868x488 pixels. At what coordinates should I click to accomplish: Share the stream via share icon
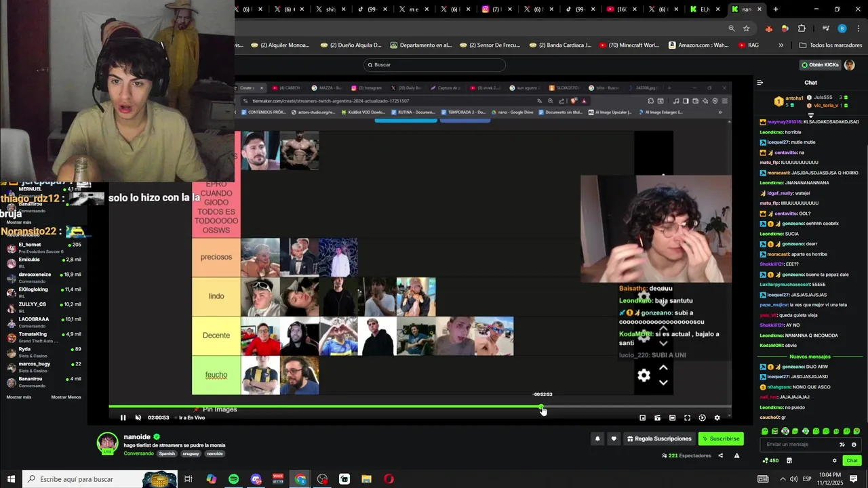pos(720,455)
